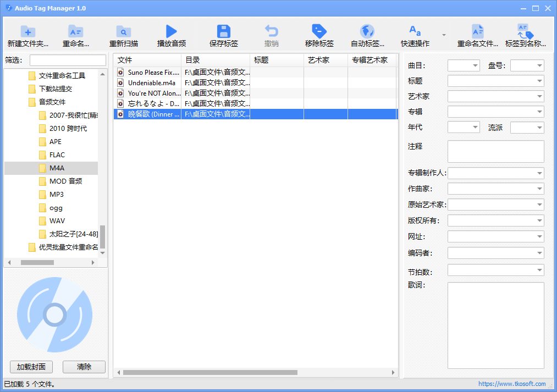The image size is (557, 392).
Task: Sort by the 艺术家 column header
Action: 326,60
